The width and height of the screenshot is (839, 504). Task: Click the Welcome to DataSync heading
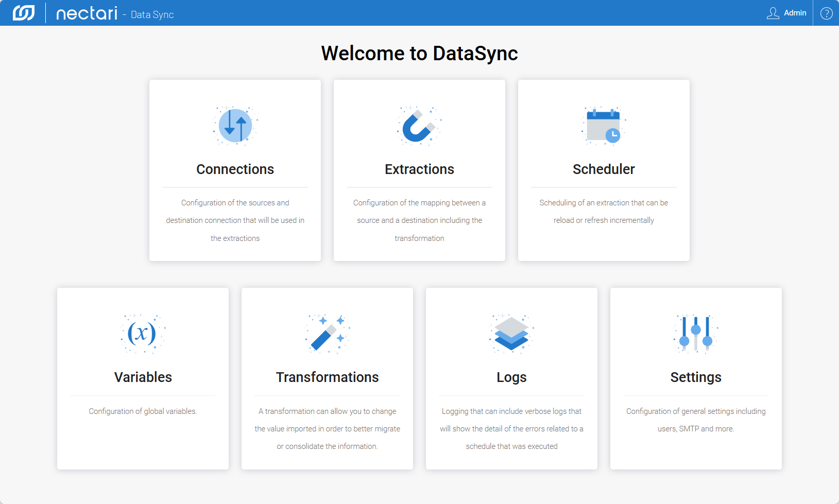click(419, 54)
